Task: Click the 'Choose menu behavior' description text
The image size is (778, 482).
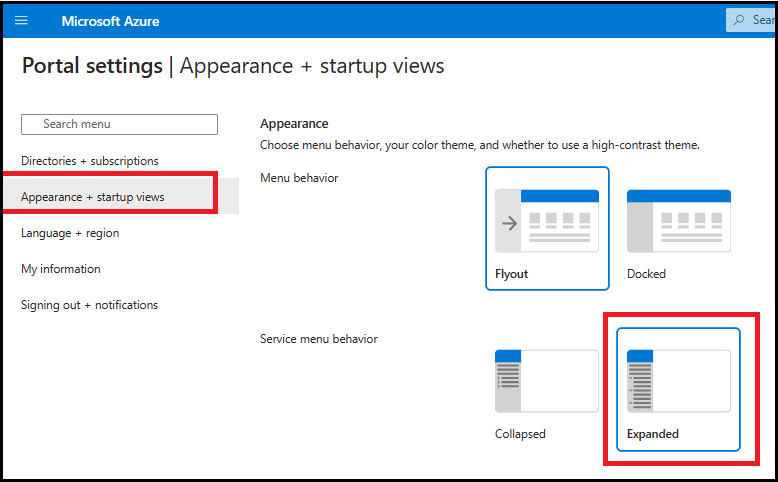Action: click(x=480, y=145)
